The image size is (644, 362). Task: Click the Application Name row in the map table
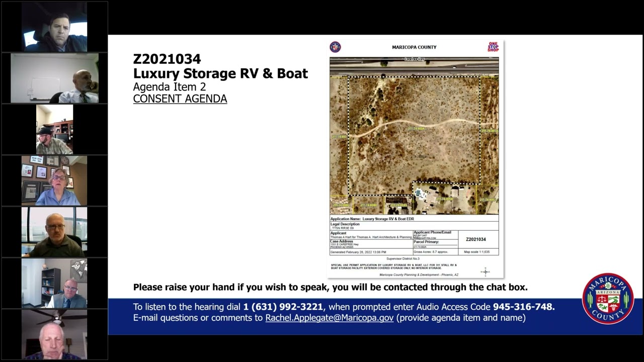click(x=414, y=219)
